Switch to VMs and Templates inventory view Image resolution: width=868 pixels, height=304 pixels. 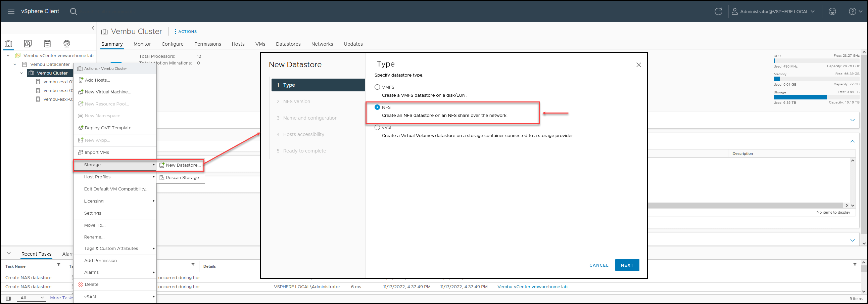(28, 43)
